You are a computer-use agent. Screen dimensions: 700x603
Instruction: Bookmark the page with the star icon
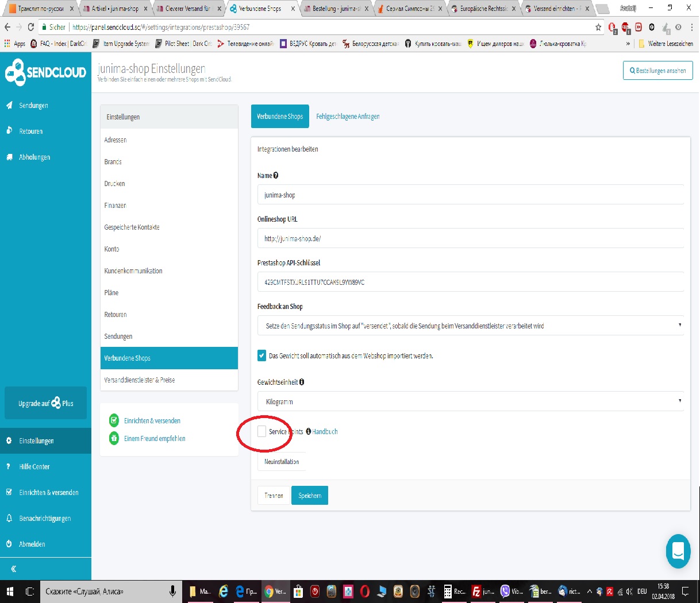598,27
